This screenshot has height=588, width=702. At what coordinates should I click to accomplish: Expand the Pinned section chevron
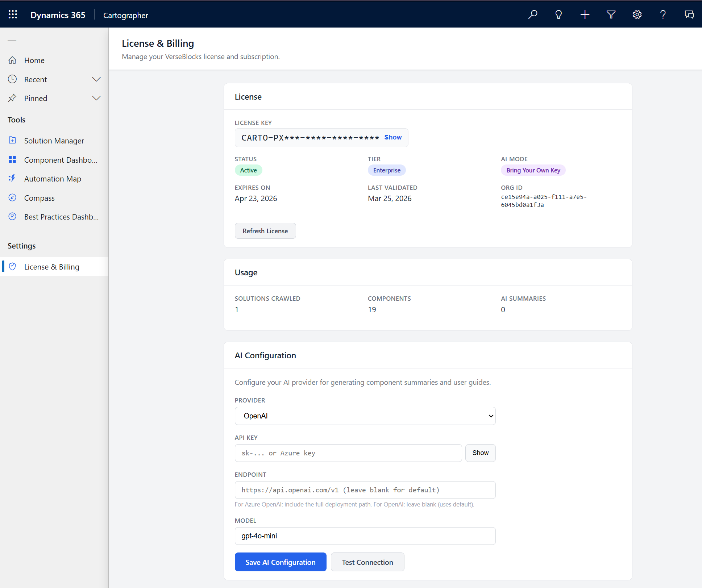click(x=96, y=98)
